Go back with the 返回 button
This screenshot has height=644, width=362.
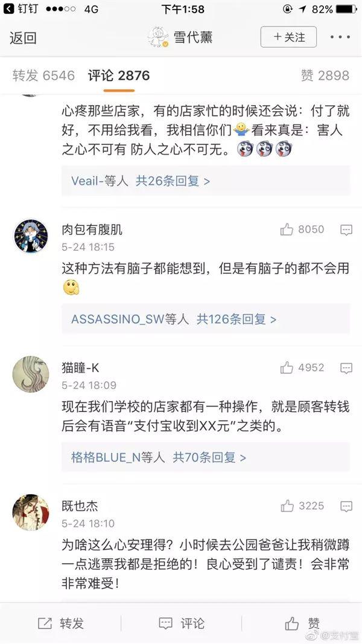23,38
